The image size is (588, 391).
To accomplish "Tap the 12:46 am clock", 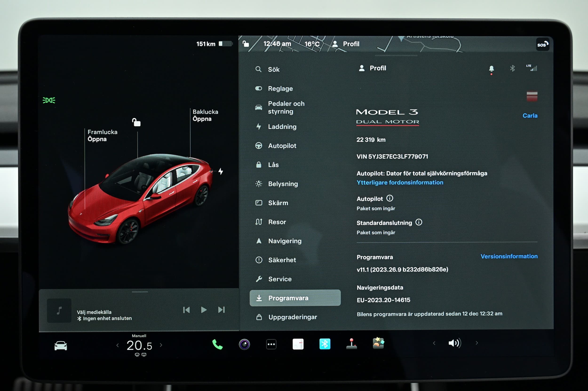I will (277, 44).
